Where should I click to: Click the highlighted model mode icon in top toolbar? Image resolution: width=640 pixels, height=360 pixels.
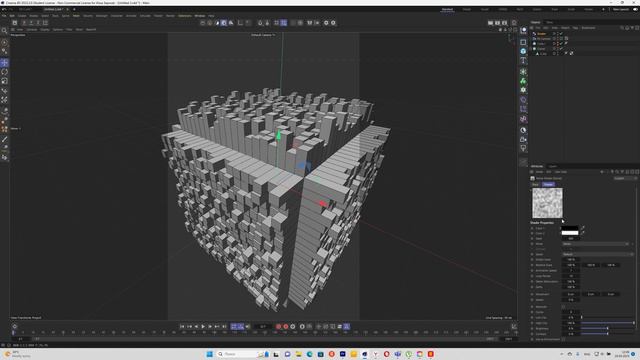pos(224,23)
